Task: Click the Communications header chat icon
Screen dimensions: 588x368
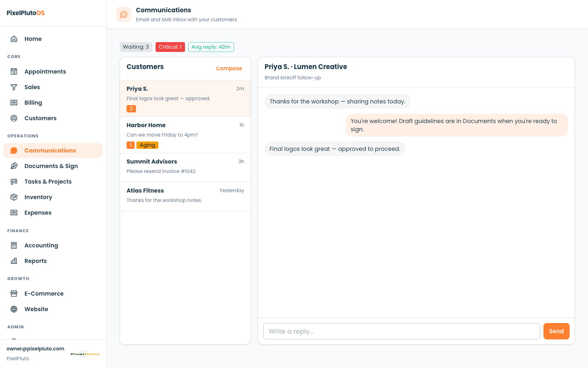Action: pos(124,14)
